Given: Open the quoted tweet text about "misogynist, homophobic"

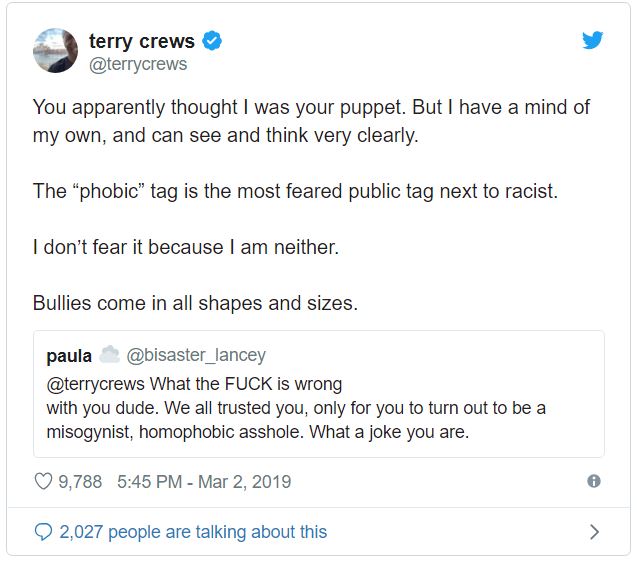Looking at the screenshot, I should point(258,433).
